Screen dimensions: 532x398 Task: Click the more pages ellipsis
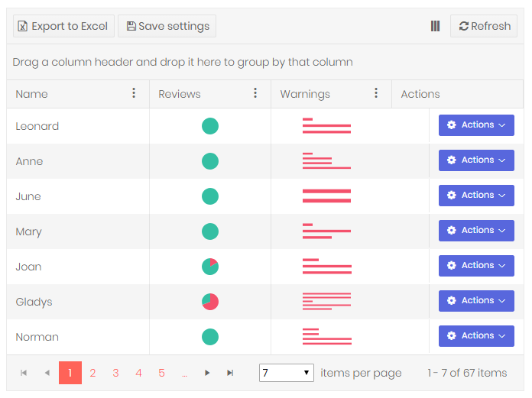(184, 373)
